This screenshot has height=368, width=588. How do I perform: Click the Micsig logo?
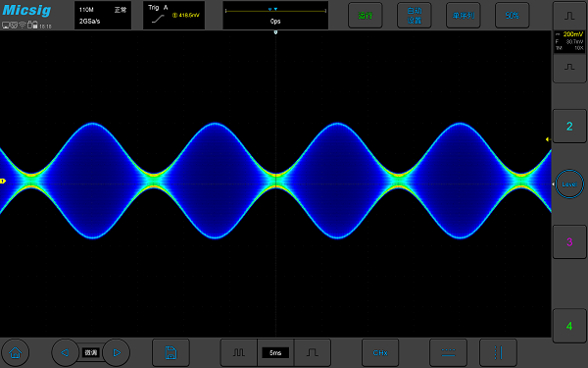pos(26,10)
